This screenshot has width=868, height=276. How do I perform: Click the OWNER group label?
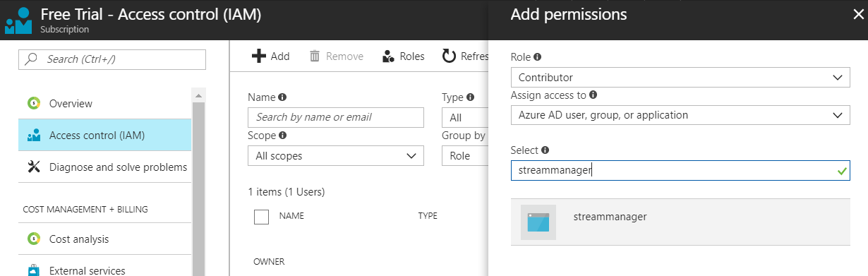[x=269, y=262]
